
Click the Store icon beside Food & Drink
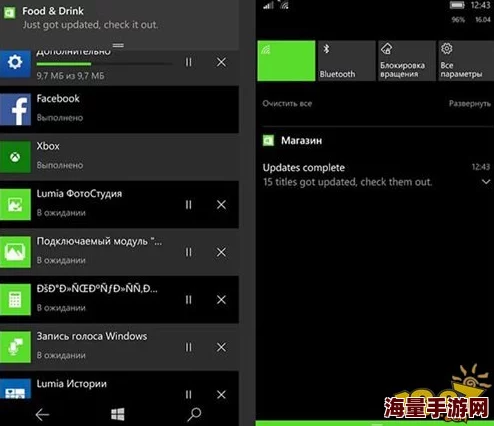pyautogui.click(x=9, y=13)
